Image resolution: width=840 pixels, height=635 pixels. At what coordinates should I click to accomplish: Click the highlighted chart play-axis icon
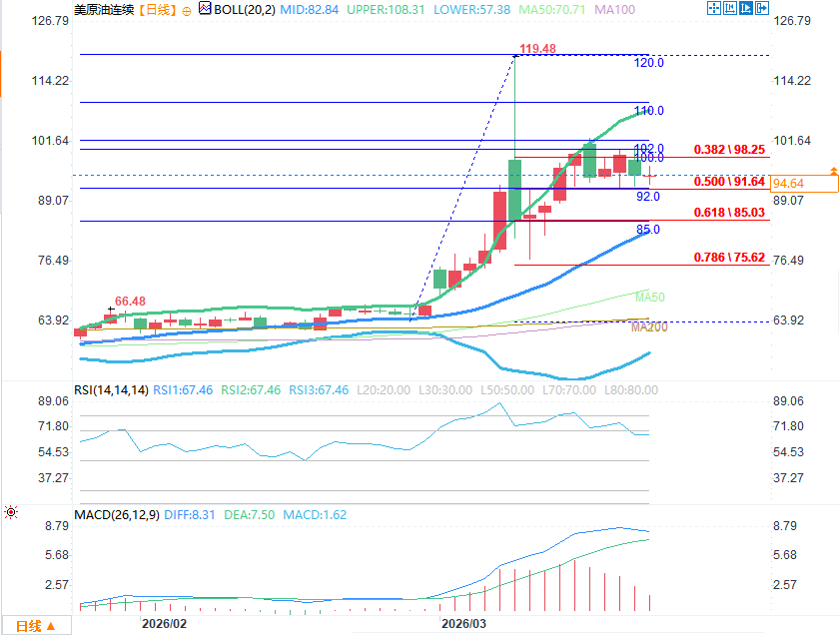pyautogui.click(x=746, y=8)
